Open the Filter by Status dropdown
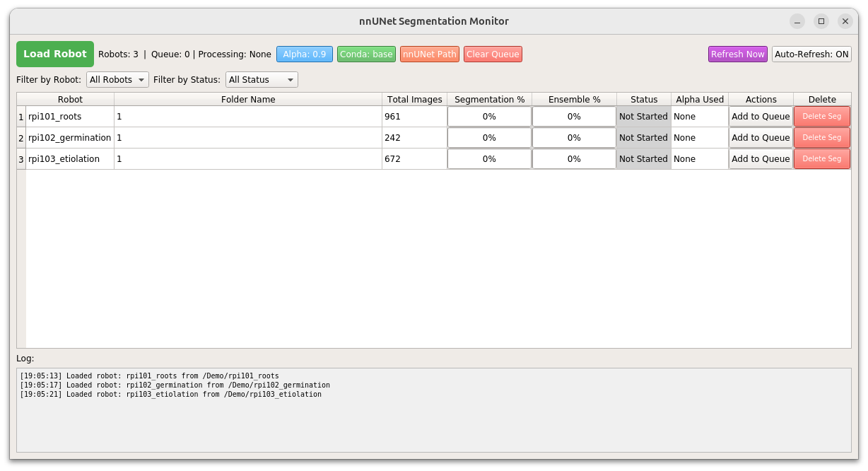The width and height of the screenshot is (868, 471). (x=262, y=79)
